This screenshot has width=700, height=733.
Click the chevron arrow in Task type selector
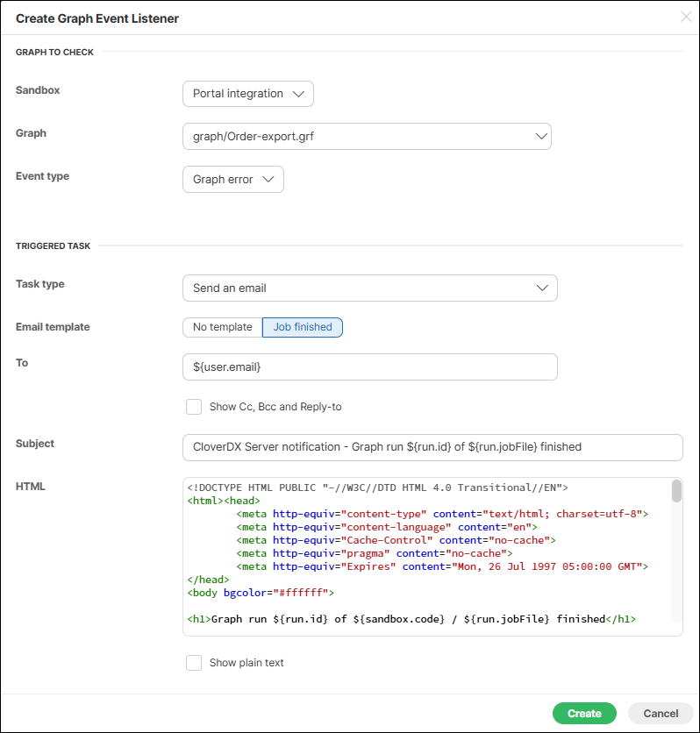pyautogui.click(x=544, y=288)
